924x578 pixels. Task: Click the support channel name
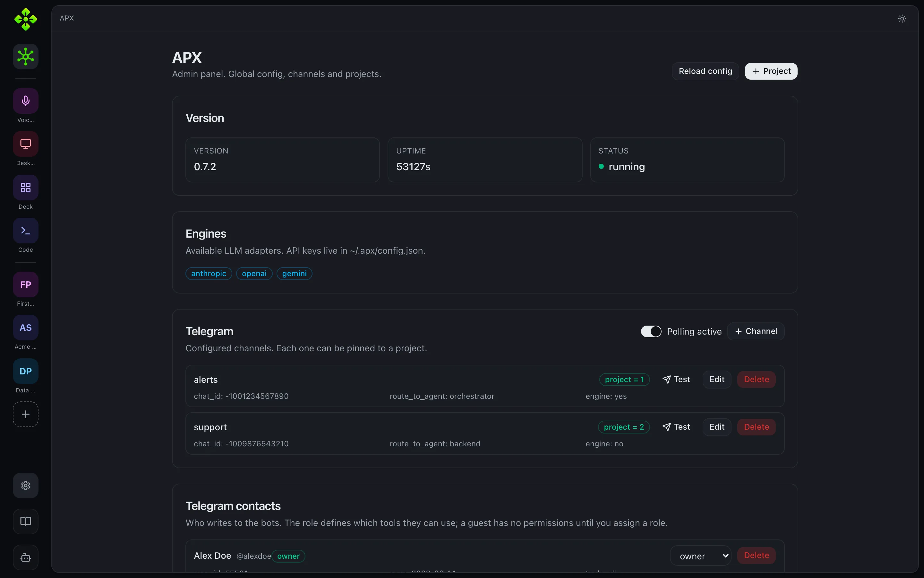tap(210, 427)
